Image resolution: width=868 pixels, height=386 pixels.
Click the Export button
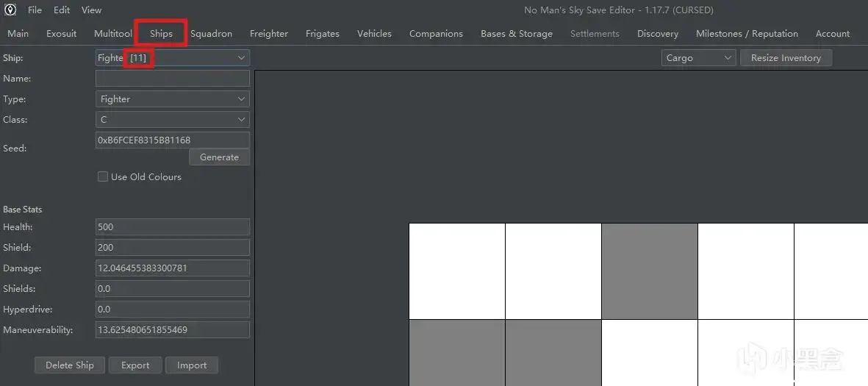tap(135, 365)
